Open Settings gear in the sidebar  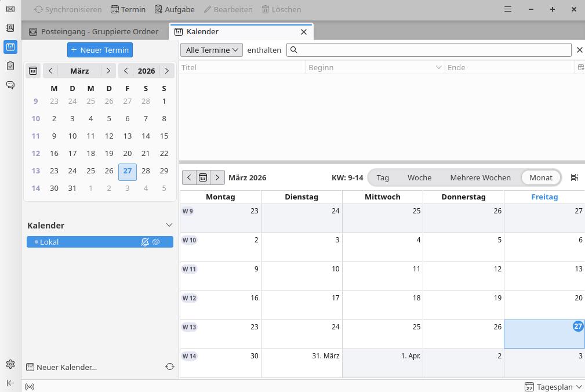coord(10,364)
